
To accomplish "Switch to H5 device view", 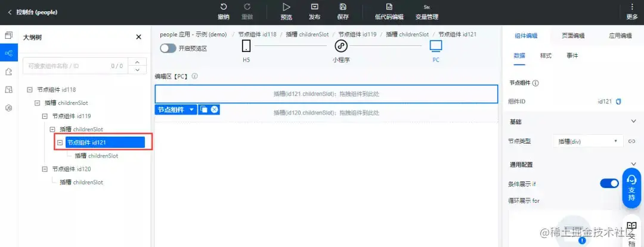I will [246, 51].
